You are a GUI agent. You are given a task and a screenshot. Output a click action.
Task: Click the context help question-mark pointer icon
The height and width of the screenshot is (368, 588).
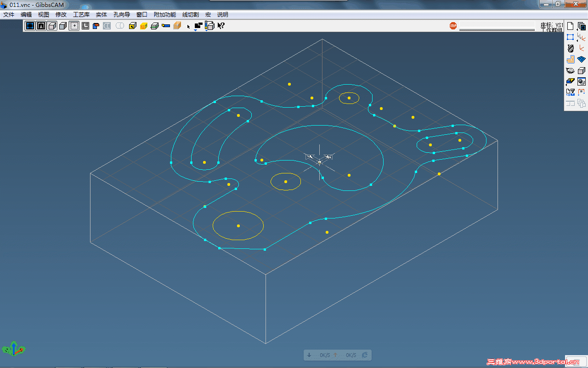[220, 26]
